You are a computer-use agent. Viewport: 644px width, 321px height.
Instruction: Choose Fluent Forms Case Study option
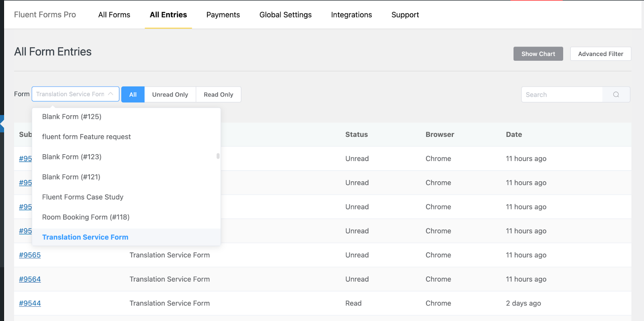[x=126, y=197]
